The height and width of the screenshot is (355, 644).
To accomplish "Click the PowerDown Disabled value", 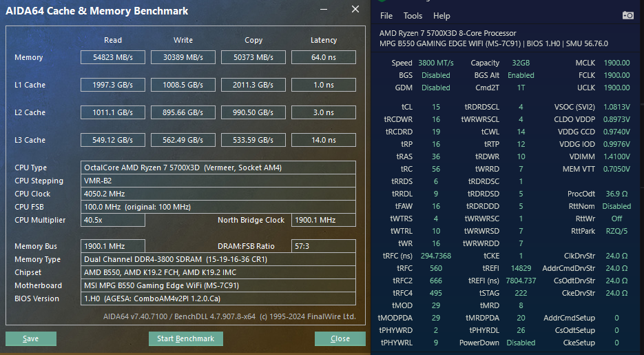I will [521, 343].
